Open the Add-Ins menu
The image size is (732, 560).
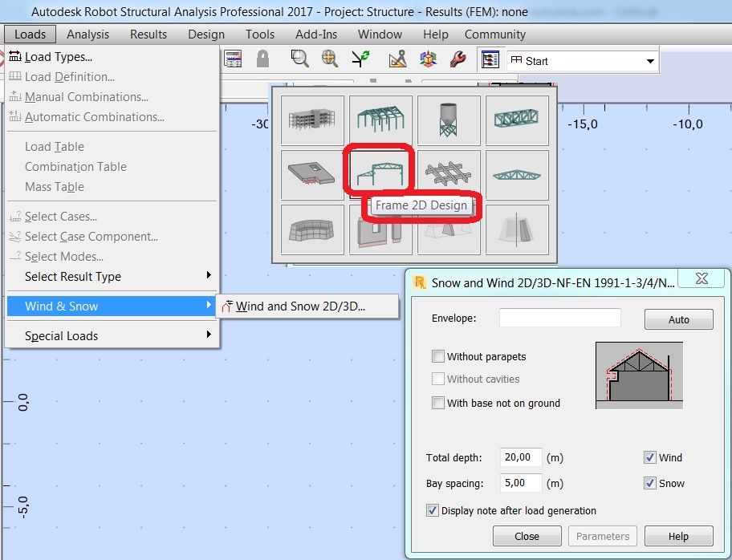[316, 34]
